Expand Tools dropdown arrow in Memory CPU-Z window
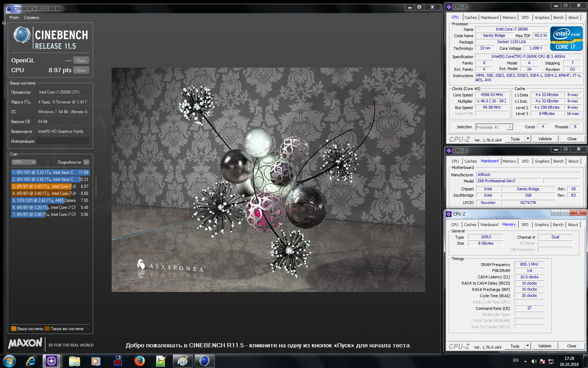This screenshot has width=588, height=368. [x=527, y=346]
